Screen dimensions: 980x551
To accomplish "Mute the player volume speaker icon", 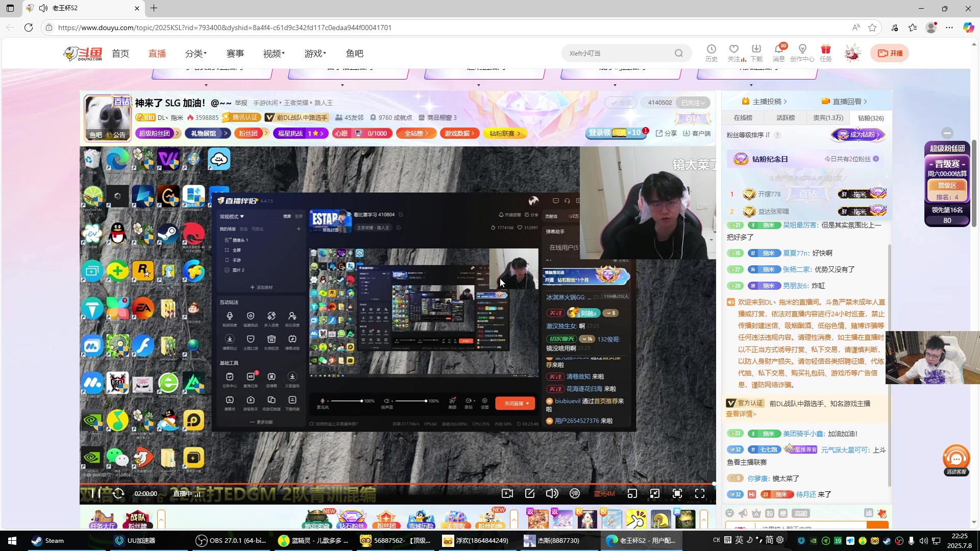I will pos(552,493).
